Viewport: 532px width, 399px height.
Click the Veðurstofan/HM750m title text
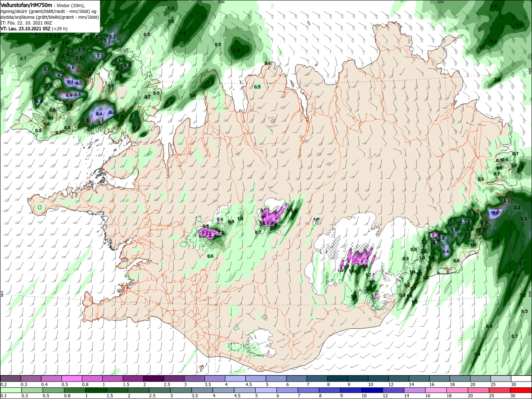point(26,5)
